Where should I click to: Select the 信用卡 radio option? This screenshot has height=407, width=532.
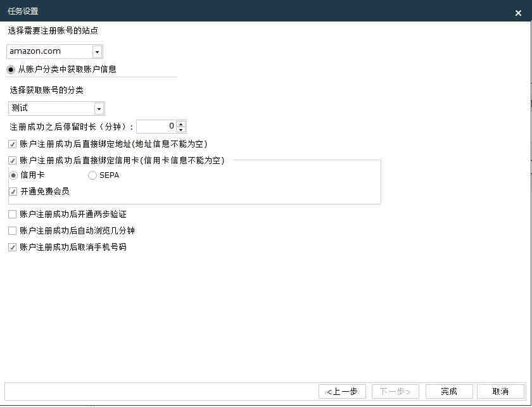[13, 175]
